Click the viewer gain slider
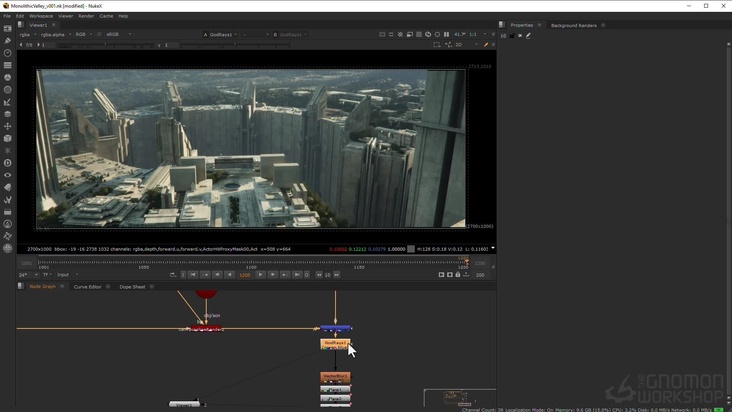This screenshot has width=732, height=412. [105, 45]
